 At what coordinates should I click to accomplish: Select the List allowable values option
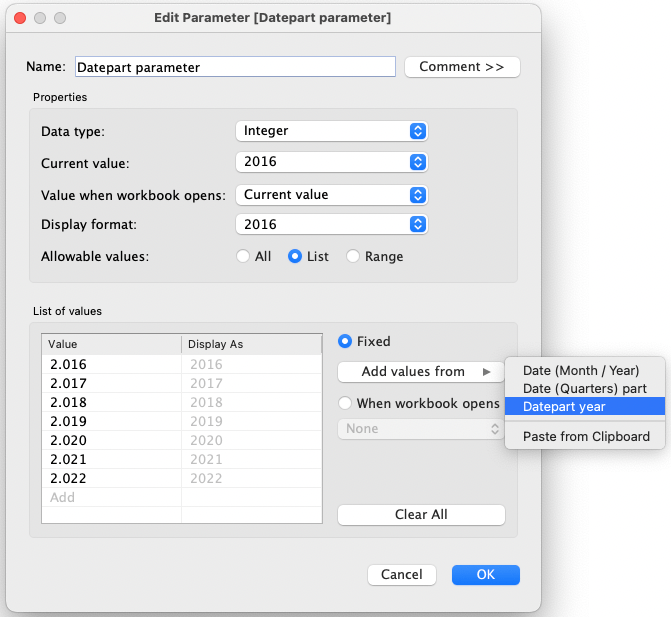pos(295,256)
